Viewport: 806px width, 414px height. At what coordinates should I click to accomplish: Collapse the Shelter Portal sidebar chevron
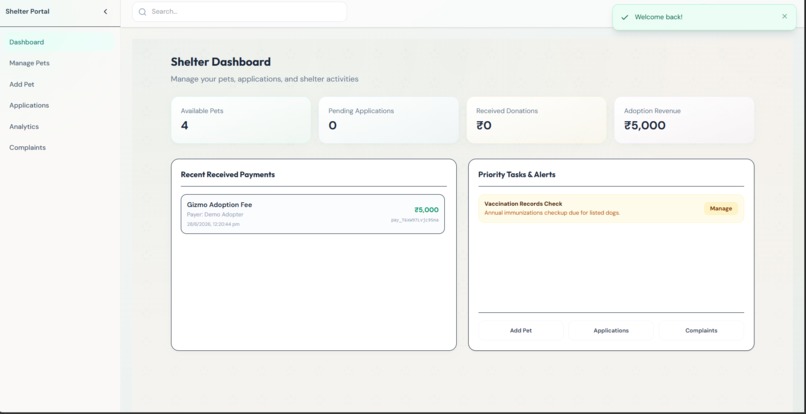(x=105, y=11)
